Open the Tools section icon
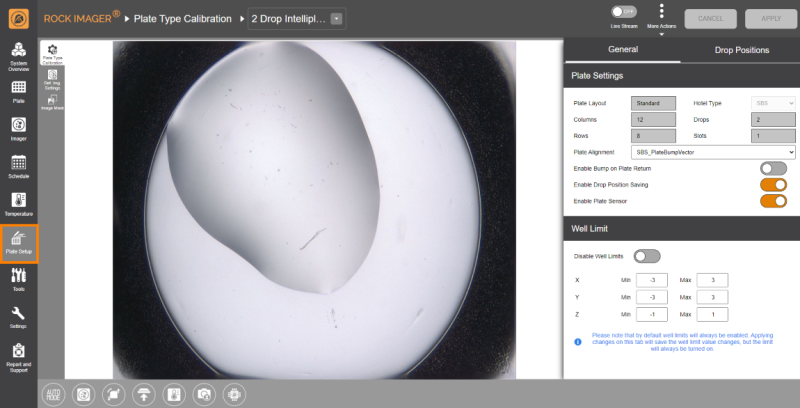800x408 pixels. point(18,280)
